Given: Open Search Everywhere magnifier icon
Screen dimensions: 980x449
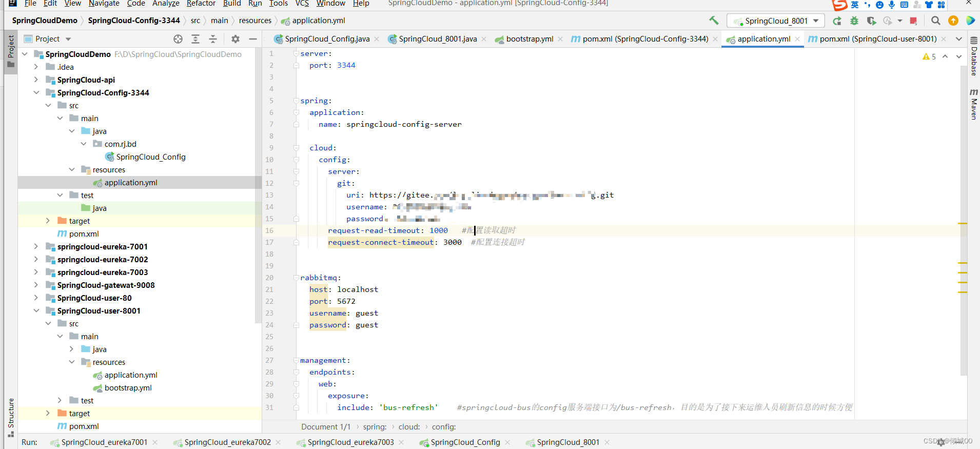Looking at the screenshot, I should [936, 21].
